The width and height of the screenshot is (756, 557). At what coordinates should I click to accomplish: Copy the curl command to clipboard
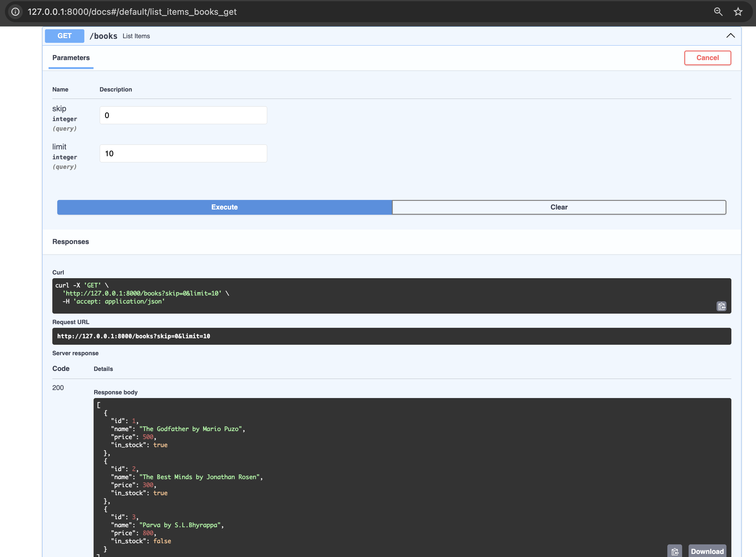721,307
